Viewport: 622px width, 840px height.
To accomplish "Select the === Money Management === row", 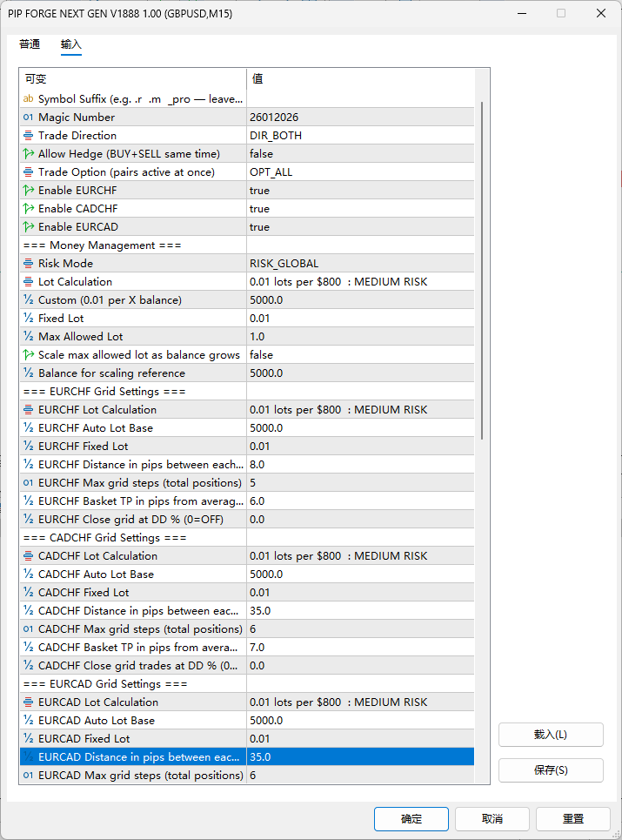I will pos(247,245).
